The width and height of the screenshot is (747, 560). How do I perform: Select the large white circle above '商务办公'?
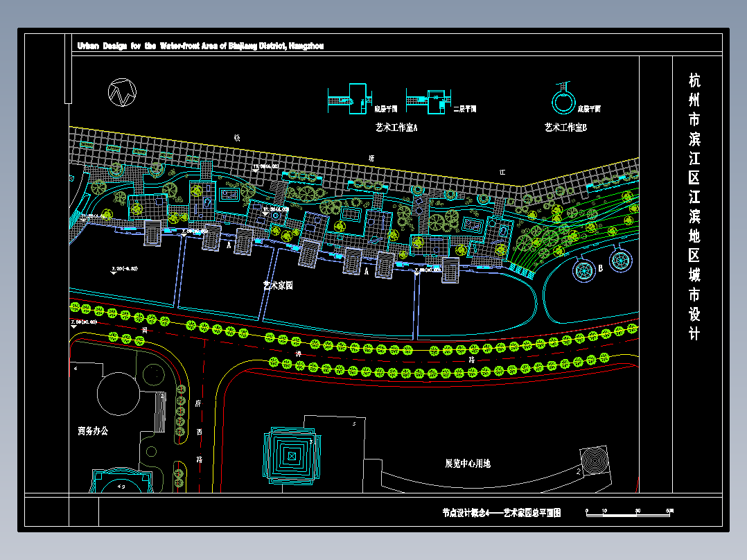pyautogui.click(x=118, y=394)
